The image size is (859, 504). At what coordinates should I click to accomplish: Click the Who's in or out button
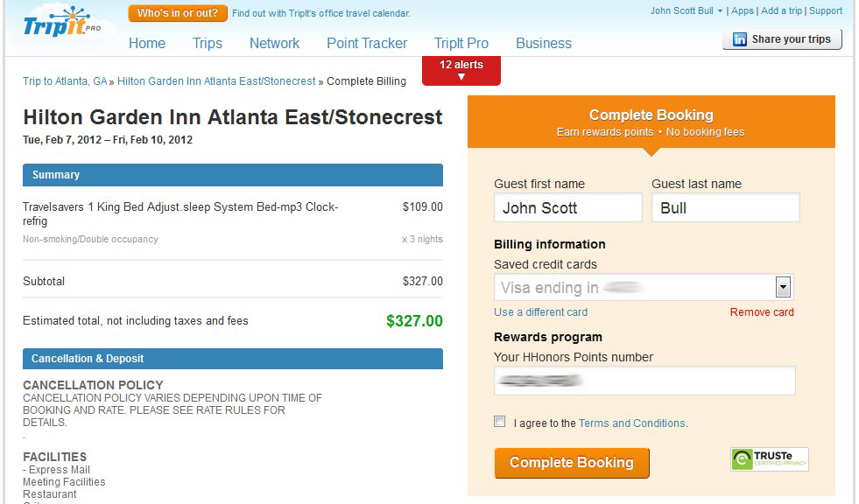[178, 13]
